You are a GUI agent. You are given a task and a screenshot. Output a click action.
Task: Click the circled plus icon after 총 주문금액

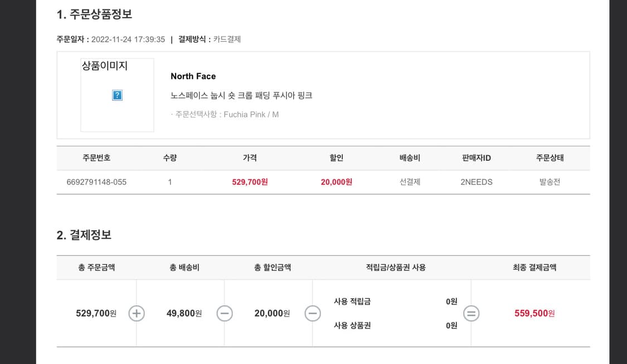pyautogui.click(x=136, y=313)
